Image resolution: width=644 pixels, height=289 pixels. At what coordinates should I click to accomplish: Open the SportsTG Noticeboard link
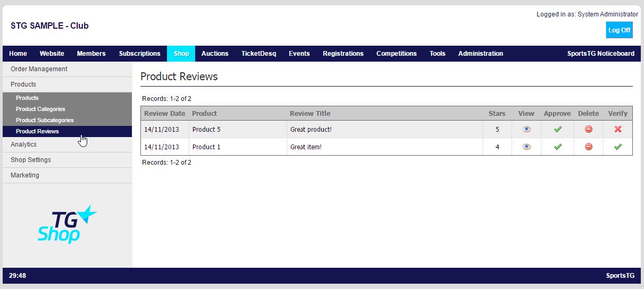tap(601, 54)
